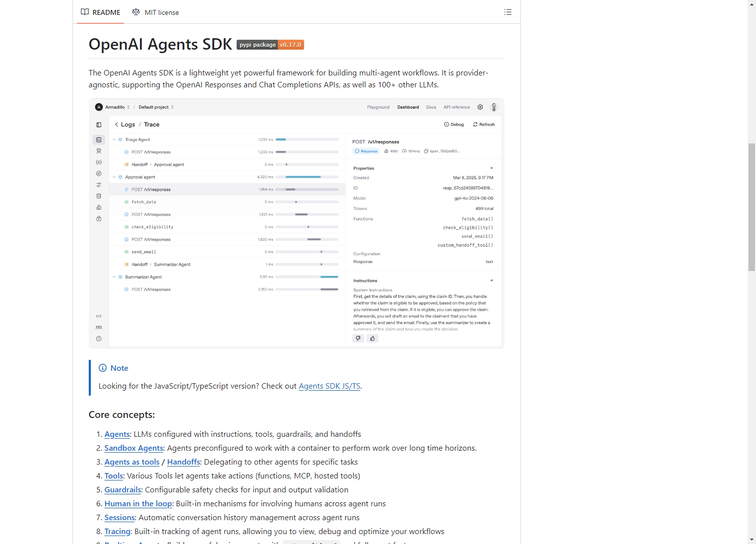
Task: Select the Handoff to Summarizer Agent row
Action: pyautogui.click(x=227, y=265)
